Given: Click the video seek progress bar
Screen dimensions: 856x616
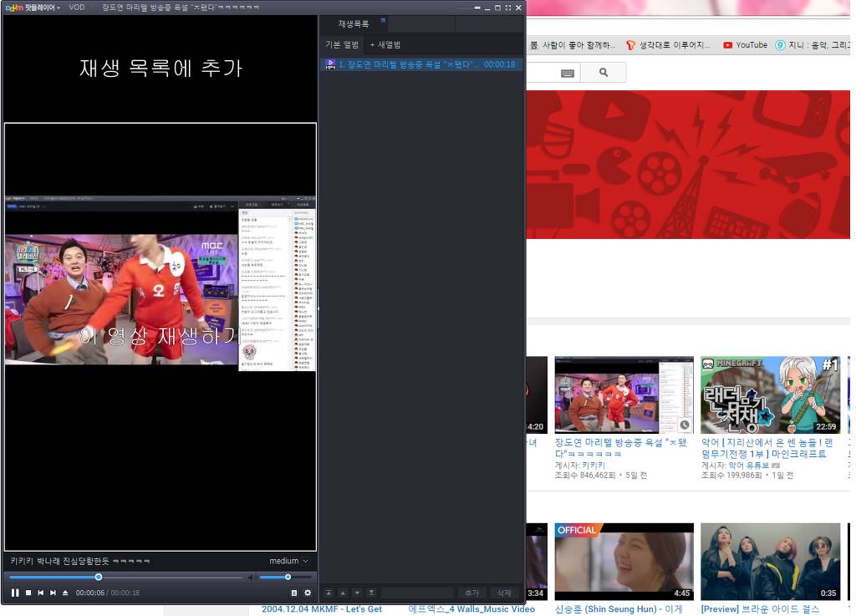Looking at the screenshot, I should tap(167, 577).
